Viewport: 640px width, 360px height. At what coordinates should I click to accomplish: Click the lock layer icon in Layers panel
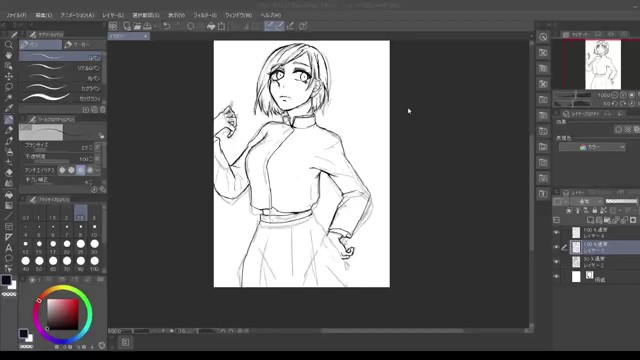pos(594,211)
